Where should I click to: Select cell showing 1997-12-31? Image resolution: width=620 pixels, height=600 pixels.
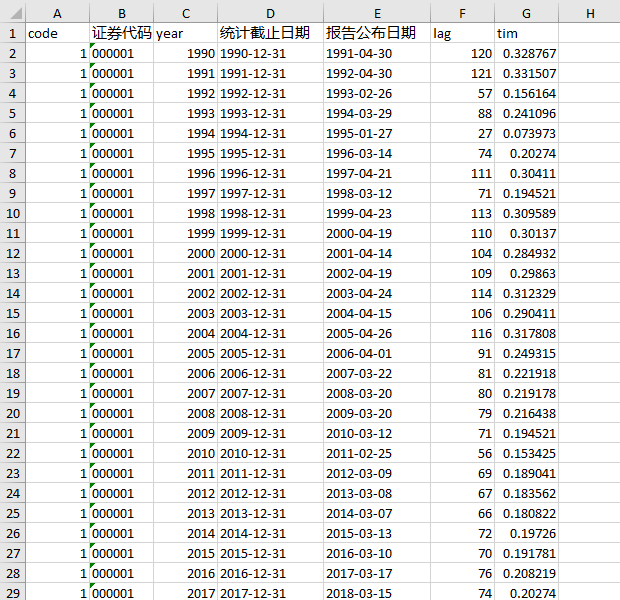[270, 193]
